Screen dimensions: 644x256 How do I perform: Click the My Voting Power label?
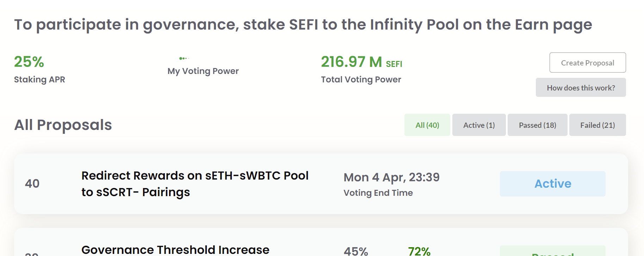[x=203, y=71]
